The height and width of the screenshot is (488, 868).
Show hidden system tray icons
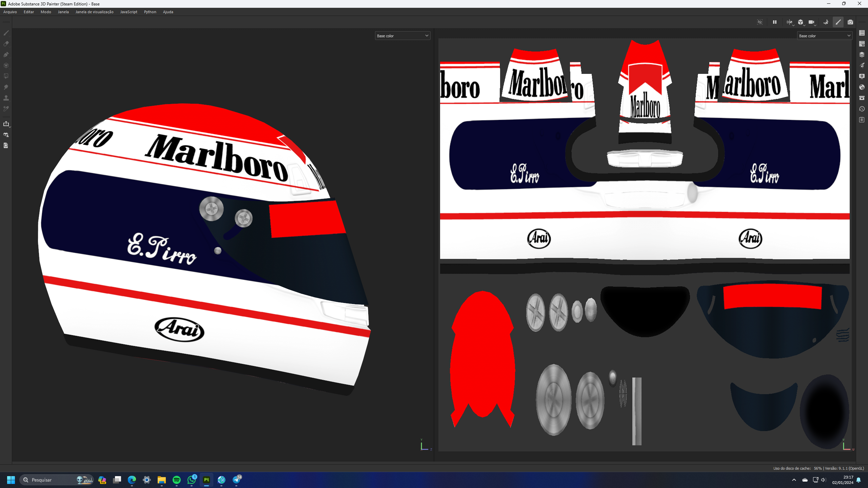pyautogui.click(x=794, y=480)
